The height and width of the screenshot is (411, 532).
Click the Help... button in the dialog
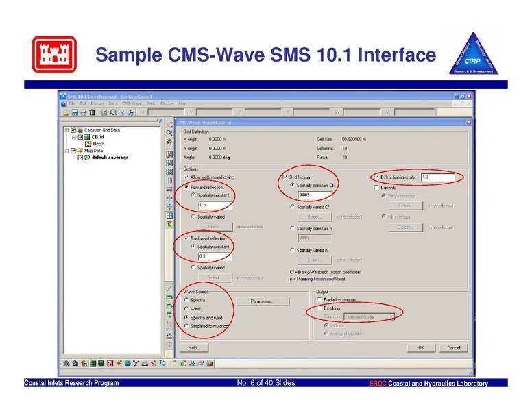194,347
